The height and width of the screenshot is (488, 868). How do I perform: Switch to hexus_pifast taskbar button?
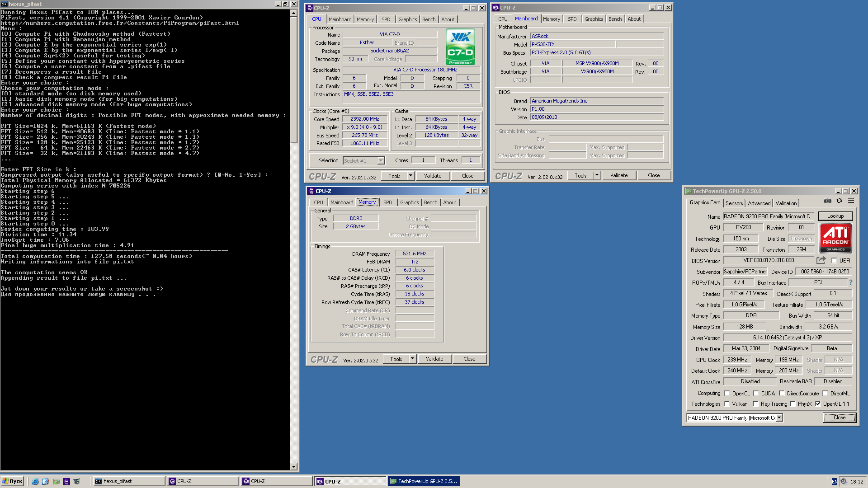tap(128, 482)
